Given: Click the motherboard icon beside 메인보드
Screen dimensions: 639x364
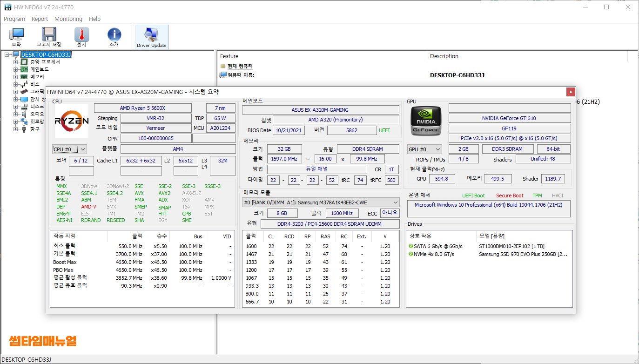Looking at the screenshot, I should (24, 69).
